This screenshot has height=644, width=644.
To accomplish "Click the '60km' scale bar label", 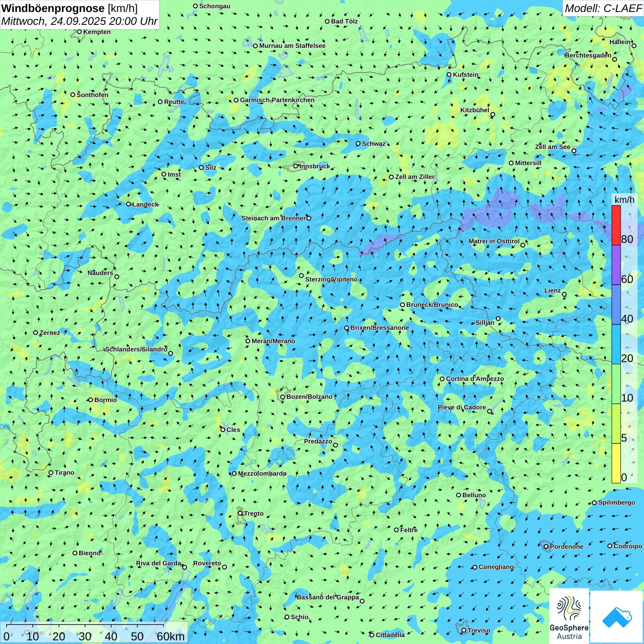I will 171,636.
